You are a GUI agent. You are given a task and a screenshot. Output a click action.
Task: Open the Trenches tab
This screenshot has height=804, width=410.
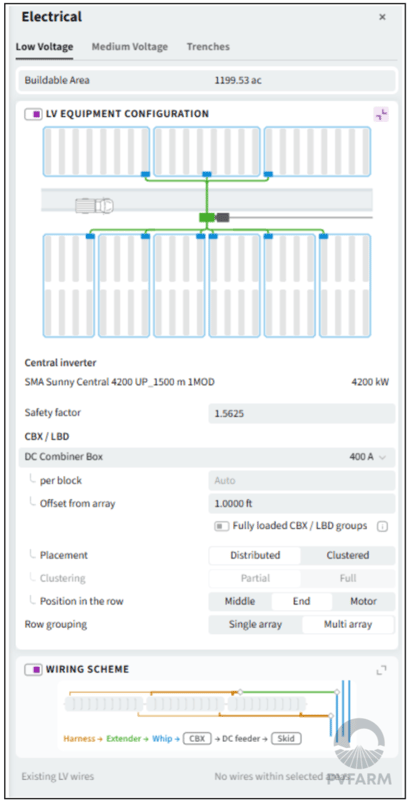point(208,47)
